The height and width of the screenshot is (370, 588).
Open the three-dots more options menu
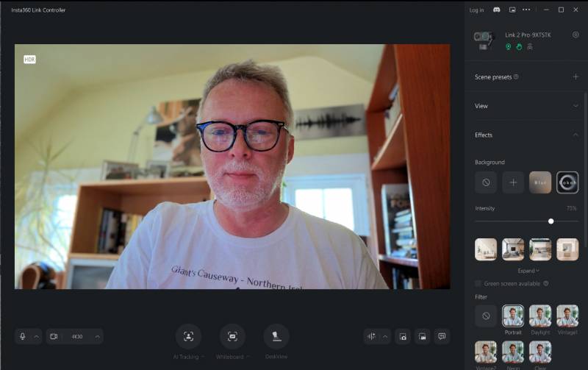[x=526, y=10]
